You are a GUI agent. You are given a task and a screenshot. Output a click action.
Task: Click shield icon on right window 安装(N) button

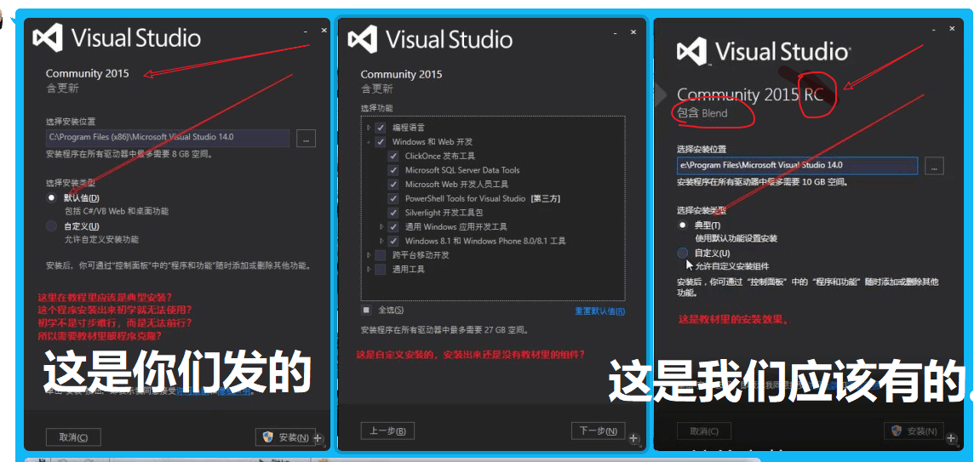pos(897,431)
